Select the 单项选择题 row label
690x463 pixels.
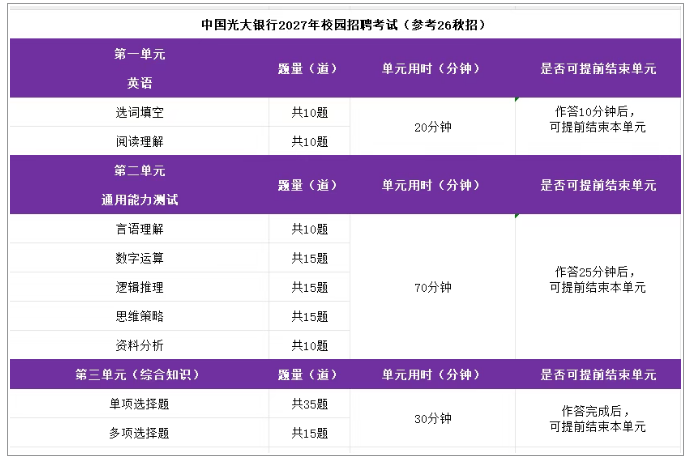[x=139, y=404]
